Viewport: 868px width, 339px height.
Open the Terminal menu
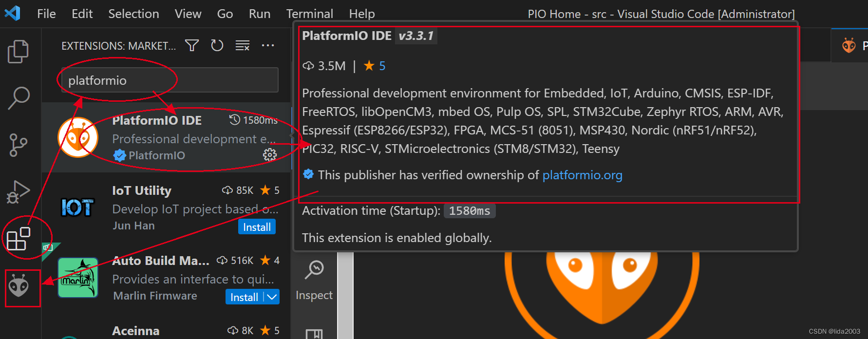tap(310, 14)
